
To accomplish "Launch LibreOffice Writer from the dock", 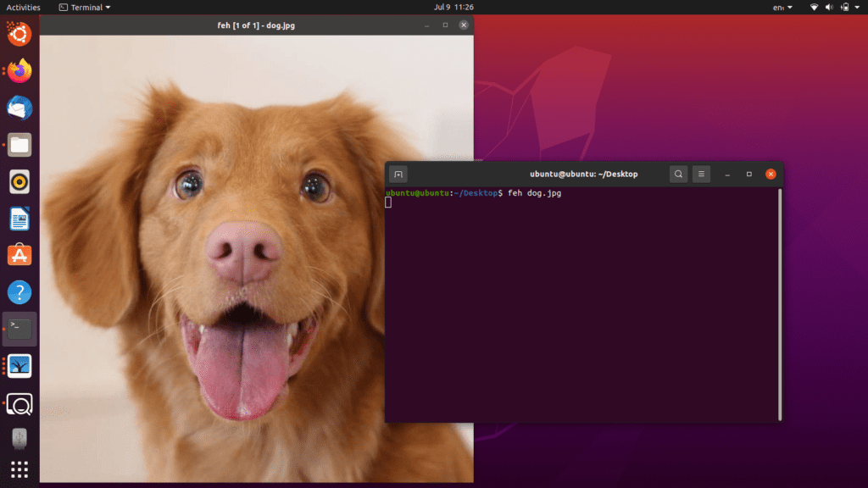I will click(x=19, y=219).
